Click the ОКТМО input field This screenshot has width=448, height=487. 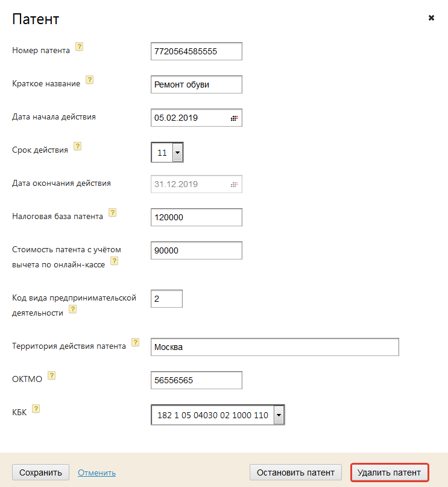(x=196, y=380)
